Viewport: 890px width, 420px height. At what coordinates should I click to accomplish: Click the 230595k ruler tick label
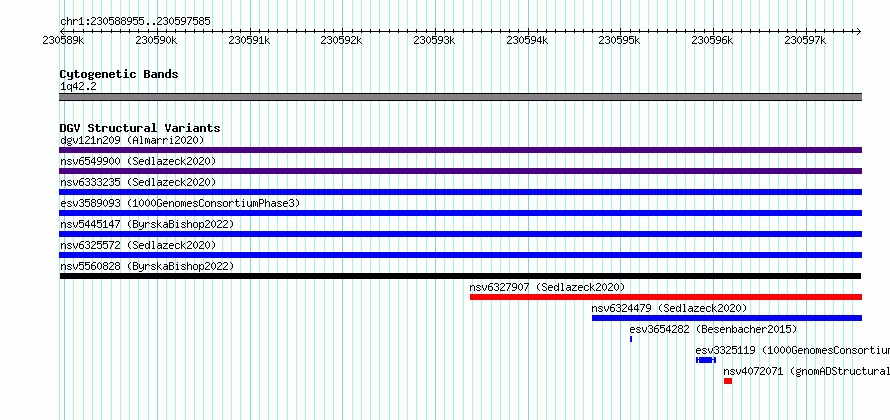pyautogui.click(x=619, y=40)
